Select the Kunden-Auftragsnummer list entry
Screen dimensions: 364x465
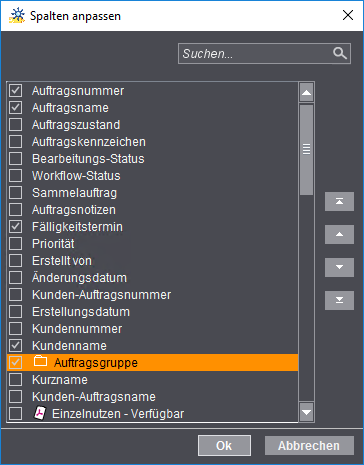[152, 295]
